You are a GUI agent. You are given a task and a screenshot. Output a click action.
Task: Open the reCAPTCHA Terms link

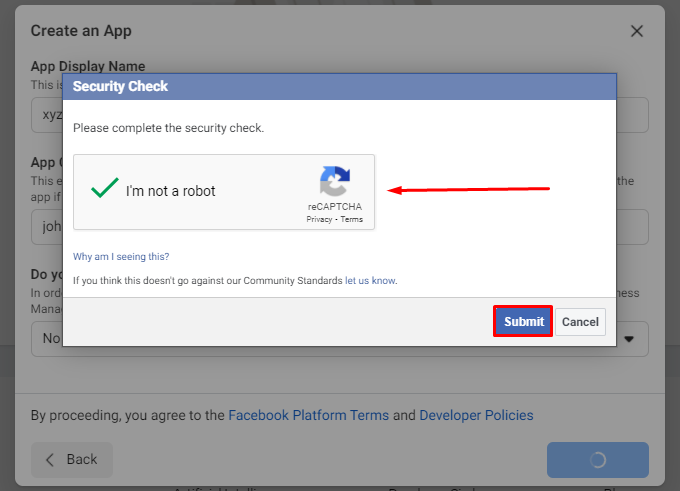(351, 219)
